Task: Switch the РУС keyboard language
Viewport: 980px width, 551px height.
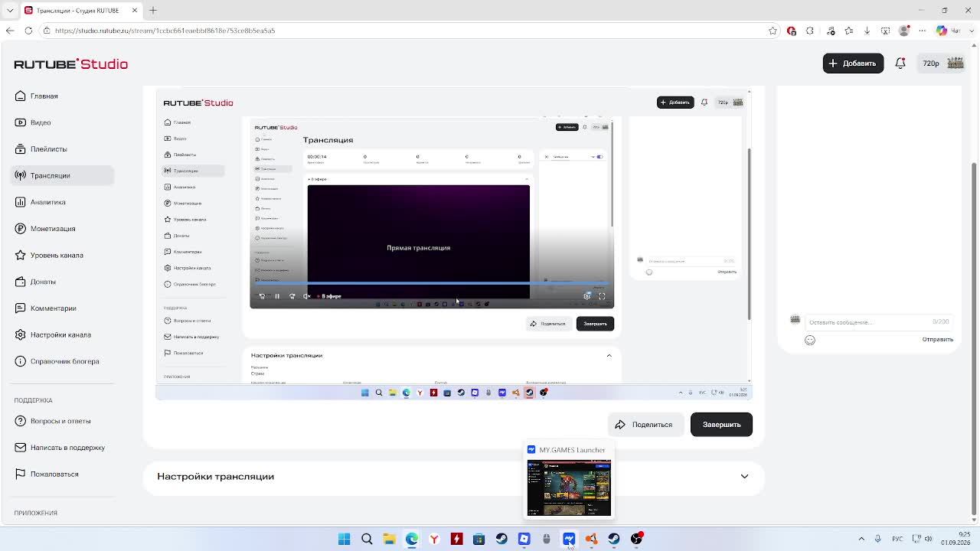Action: [x=899, y=539]
